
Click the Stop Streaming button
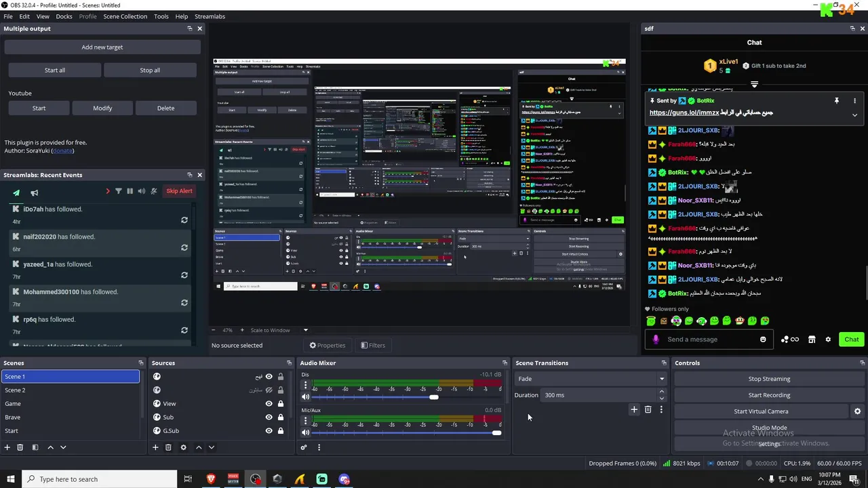click(769, 379)
